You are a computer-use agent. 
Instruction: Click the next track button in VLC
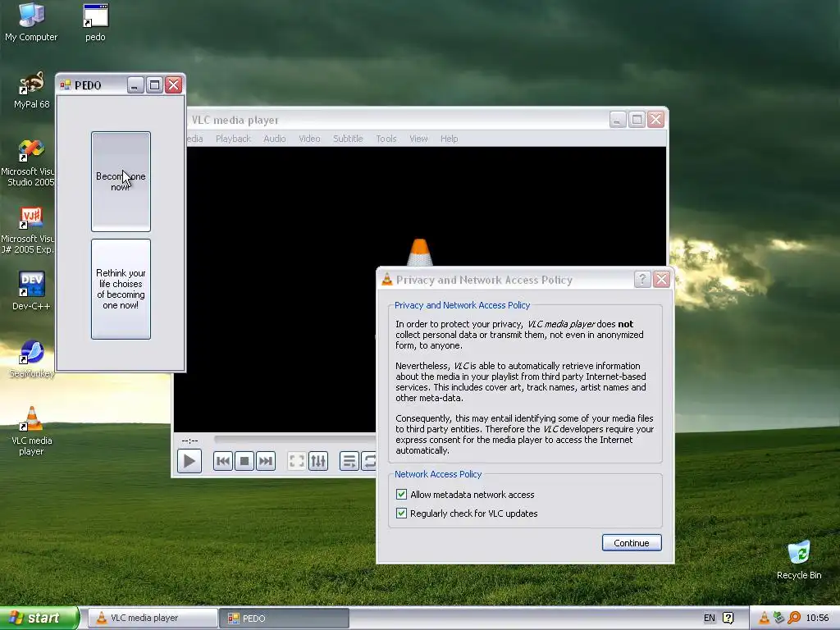pos(266,461)
